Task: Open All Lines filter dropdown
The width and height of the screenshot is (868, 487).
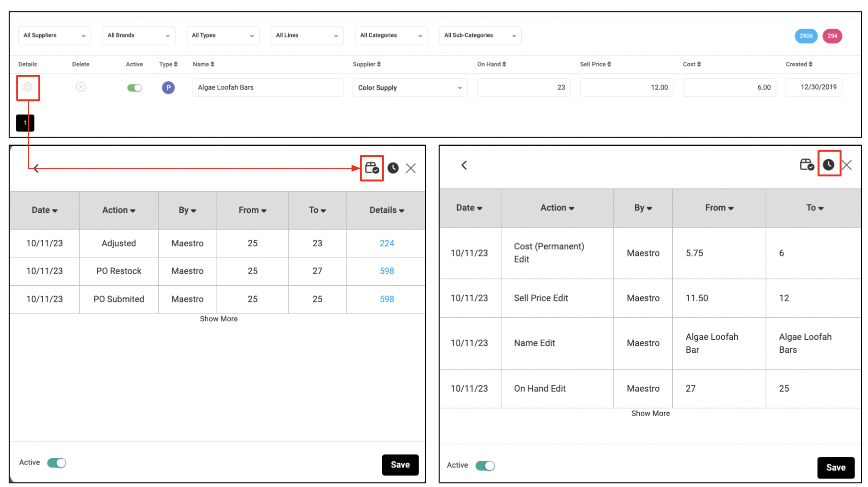Action: point(307,35)
